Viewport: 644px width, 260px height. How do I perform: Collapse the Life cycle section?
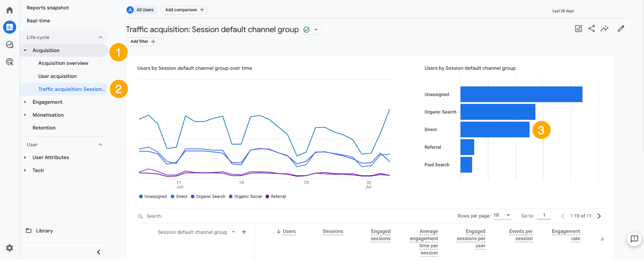100,37
